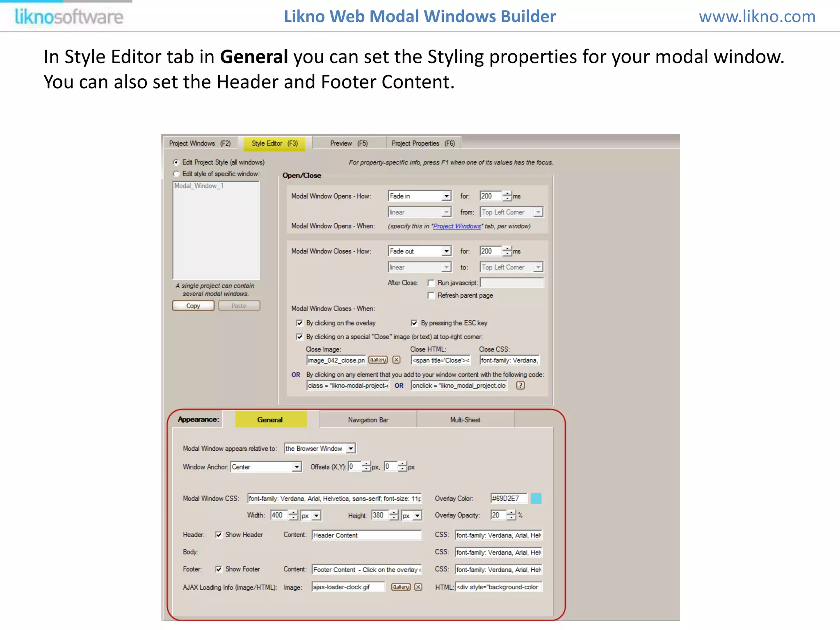Image resolution: width=840 pixels, height=630 pixels.
Task: Adjust the Y offset spinner
Action: pyautogui.click(x=402, y=467)
